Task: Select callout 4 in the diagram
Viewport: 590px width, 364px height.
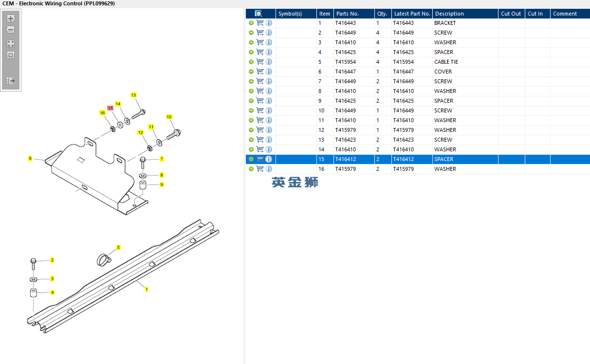Action: (52, 292)
